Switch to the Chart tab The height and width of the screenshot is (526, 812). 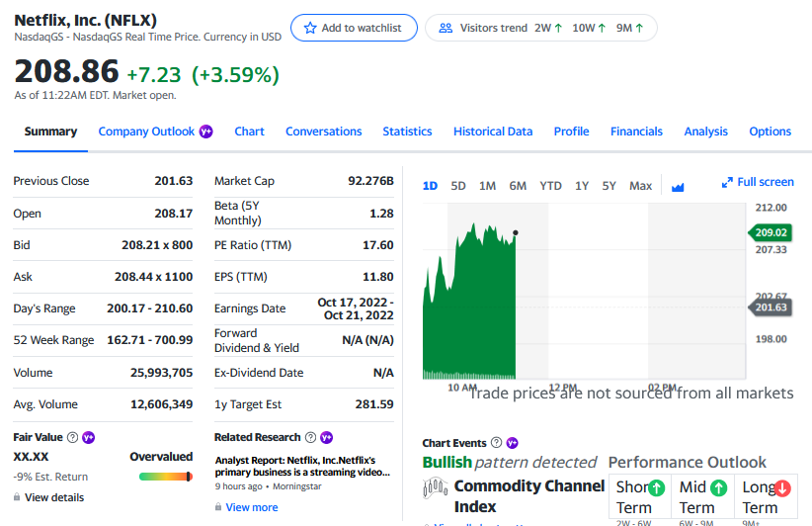(x=249, y=131)
